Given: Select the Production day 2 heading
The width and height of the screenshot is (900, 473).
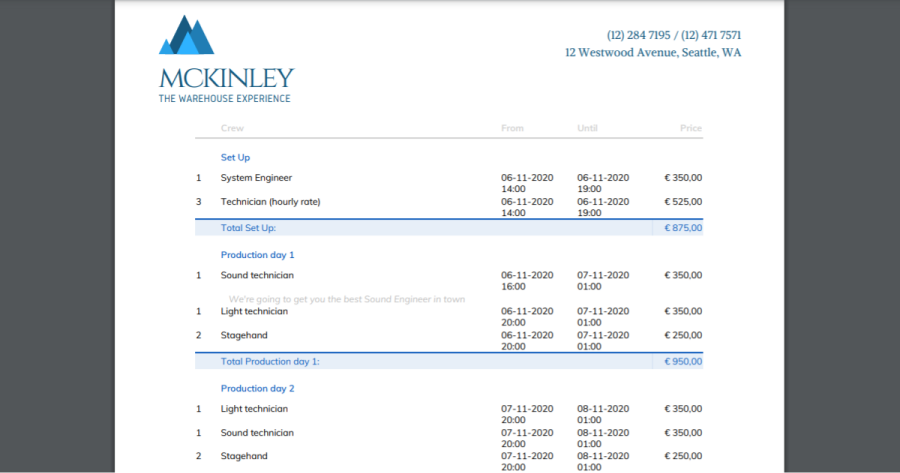Looking at the screenshot, I should [x=257, y=388].
